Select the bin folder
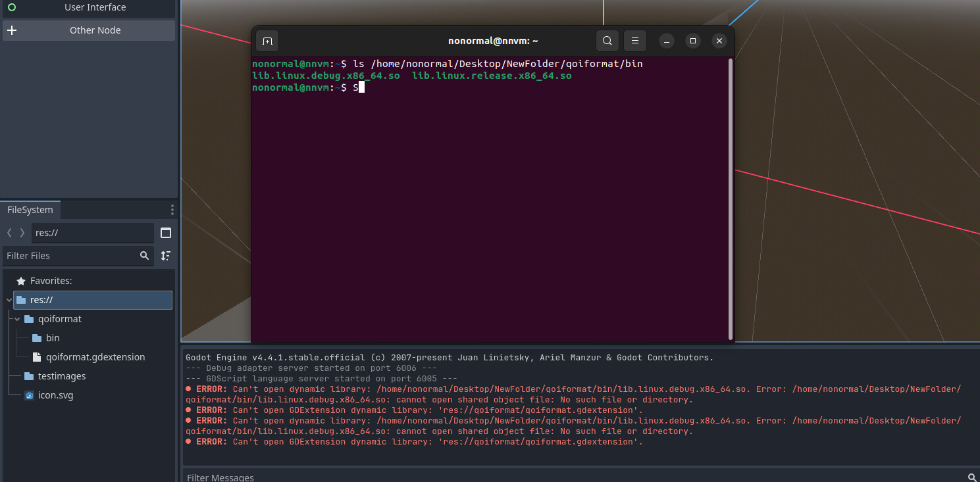This screenshot has width=980, height=482. click(x=46, y=338)
